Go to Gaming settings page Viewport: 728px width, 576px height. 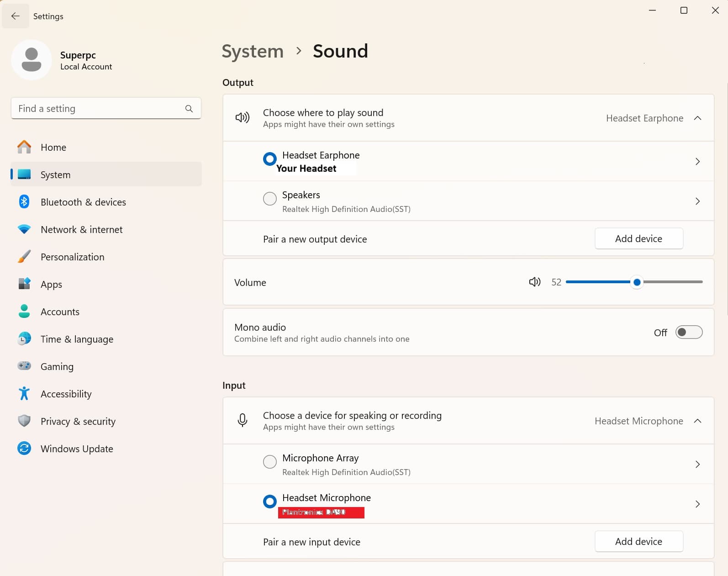coord(57,367)
